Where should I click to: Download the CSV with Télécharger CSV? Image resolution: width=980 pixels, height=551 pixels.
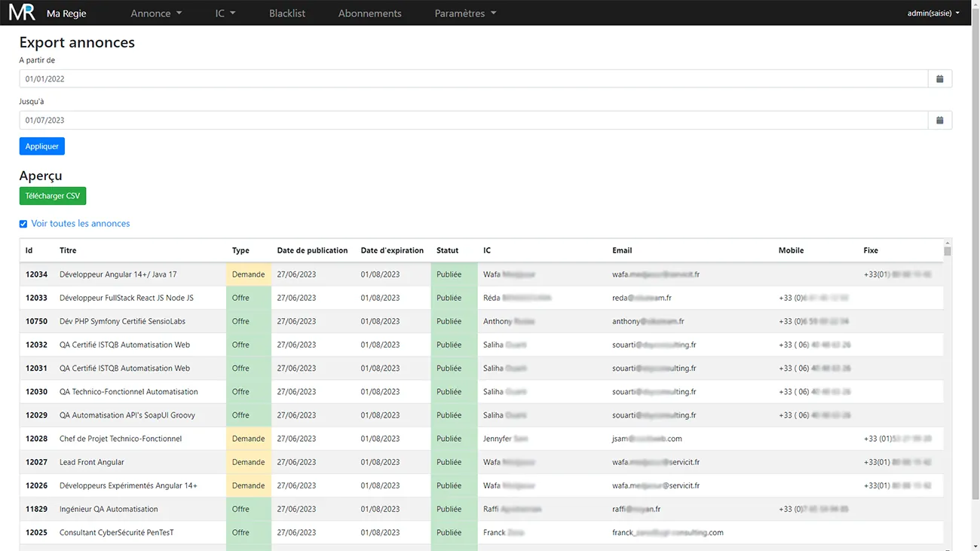(53, 196)
